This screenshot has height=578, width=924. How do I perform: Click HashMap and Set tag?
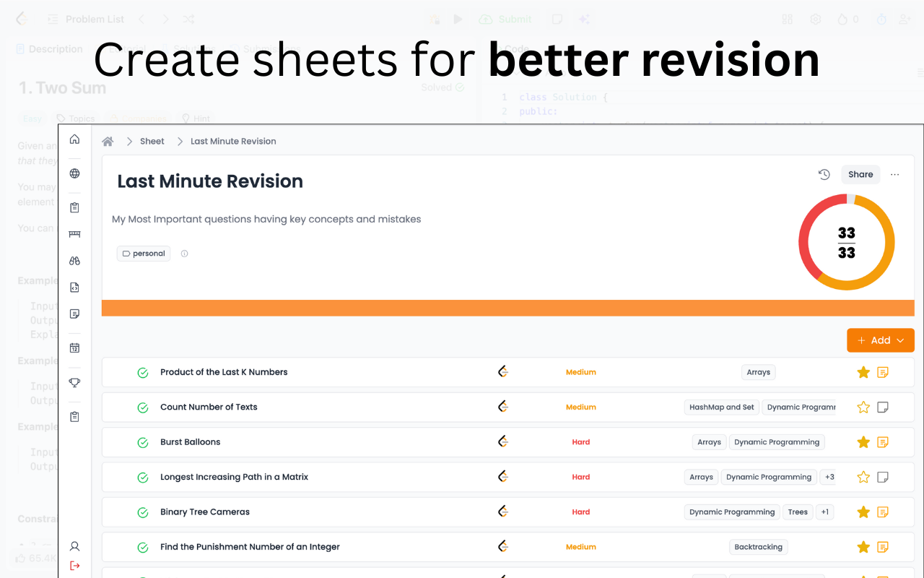(721, 407)
